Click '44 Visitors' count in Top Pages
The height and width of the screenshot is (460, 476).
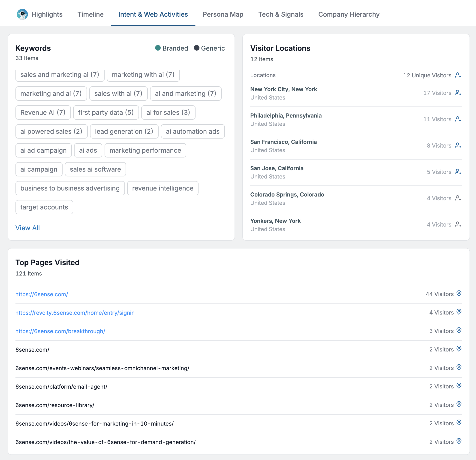tap(440, 294)
